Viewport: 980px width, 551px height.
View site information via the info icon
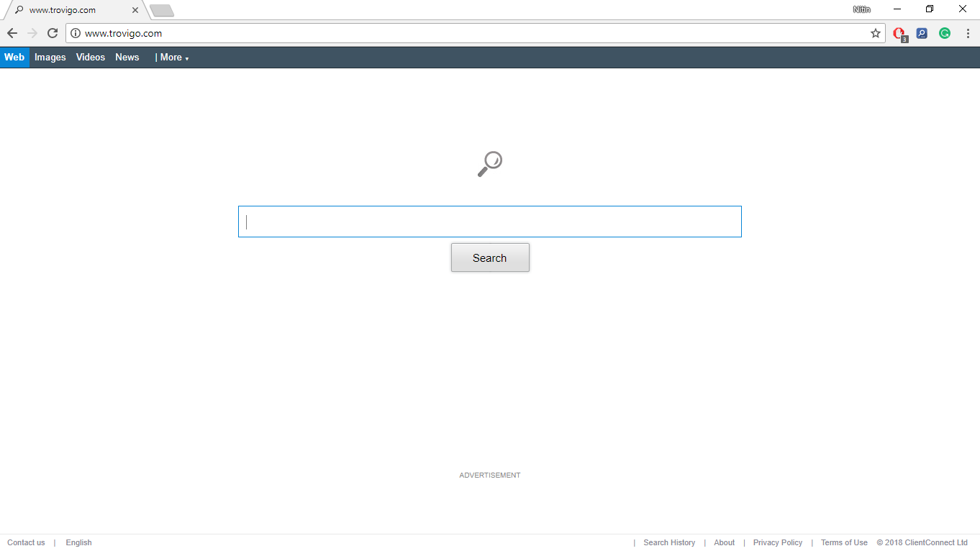(x=75, y=33)
